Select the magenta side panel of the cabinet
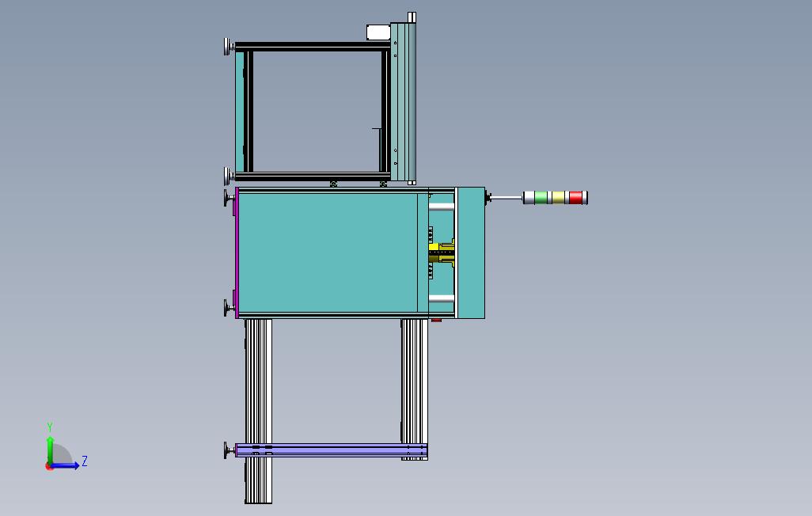Image resolution: width=812 pixels, height=516 pixels. click(x=237, y=252)
